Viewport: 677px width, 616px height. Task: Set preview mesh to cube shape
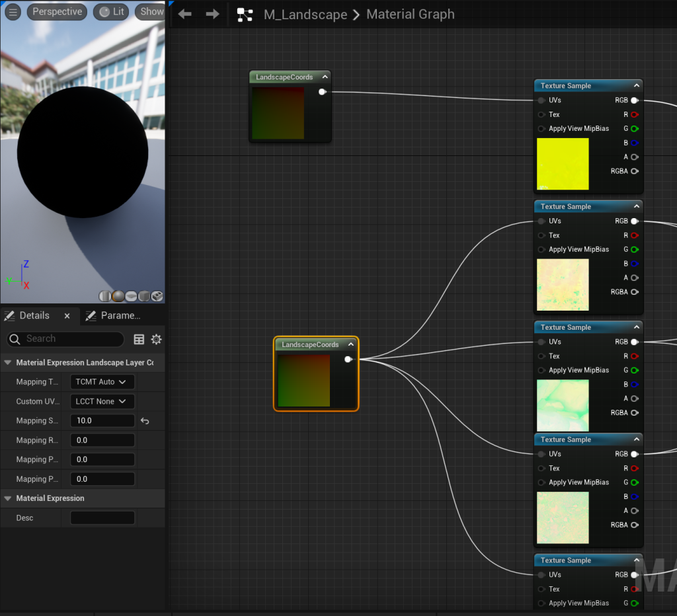[x=144, y=296]
